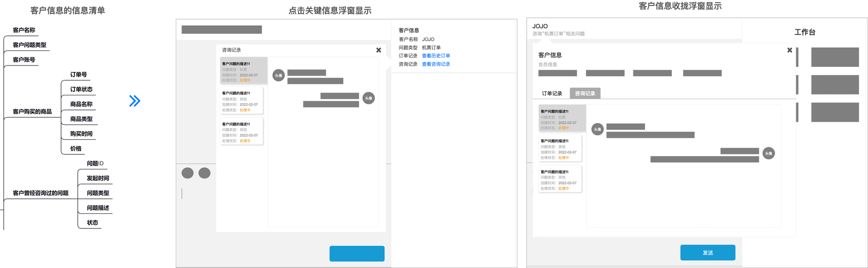Open the 查看历史订单 link
The width and height of the screenshot is (868, 268).
436,56
